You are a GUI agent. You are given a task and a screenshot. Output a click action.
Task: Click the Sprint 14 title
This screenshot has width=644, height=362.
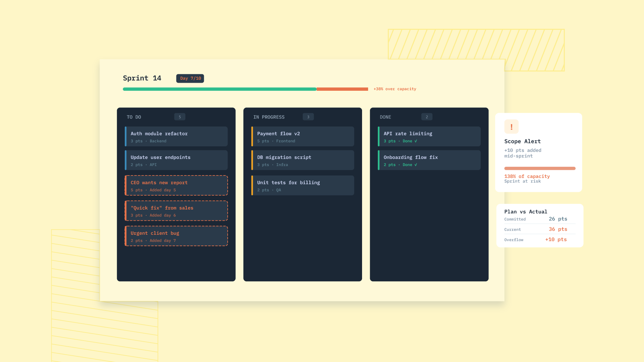click(x=142, y=78)
